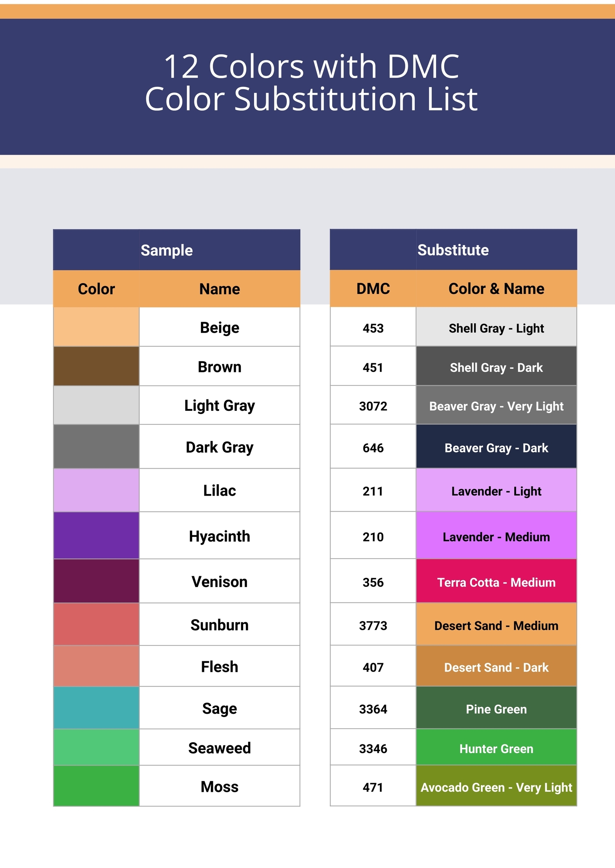
Task: Select DMC number 3072 cell
Action: (x=373, y=406)
